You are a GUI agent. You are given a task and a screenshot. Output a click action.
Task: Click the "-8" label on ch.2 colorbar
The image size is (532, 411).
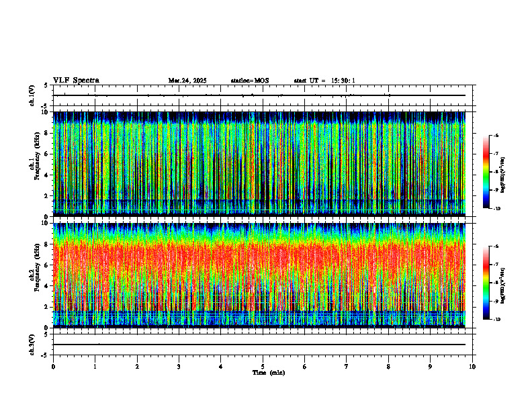point(496,283)
